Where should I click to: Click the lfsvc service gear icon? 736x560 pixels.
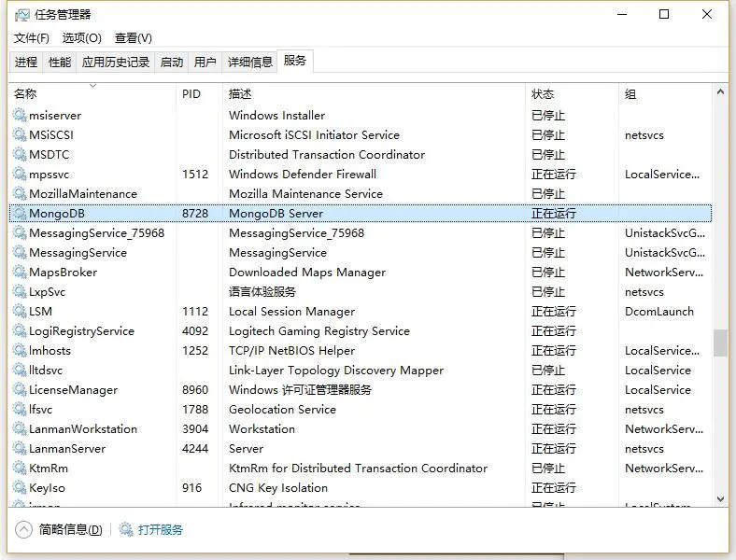(x=20, y=409)
